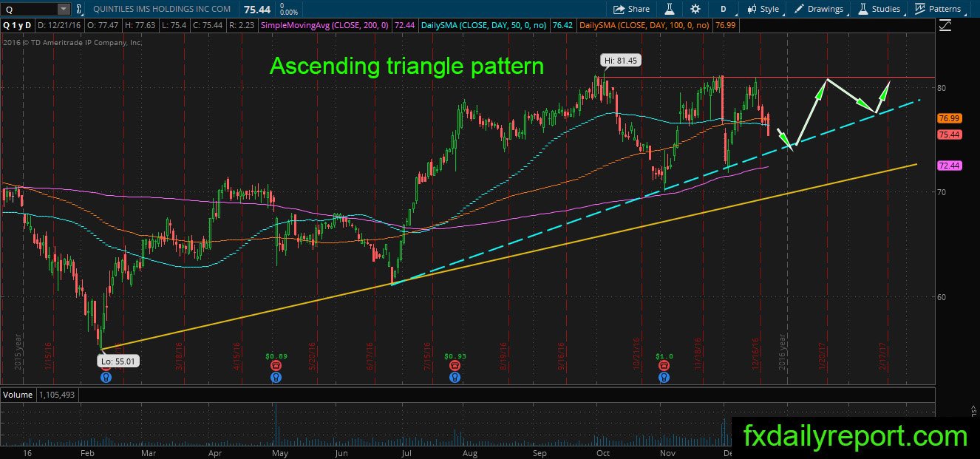Screen dimensions: 980x459
Task: Open the Drawings menu
Action: pos(819,9)
